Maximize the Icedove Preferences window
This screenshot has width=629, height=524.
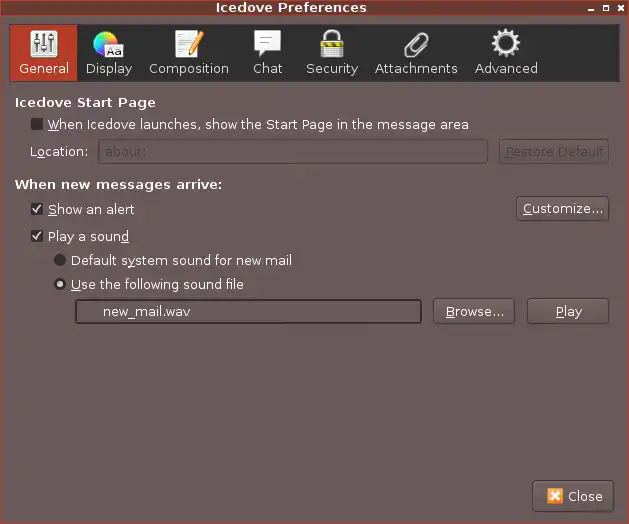point(606,8)
